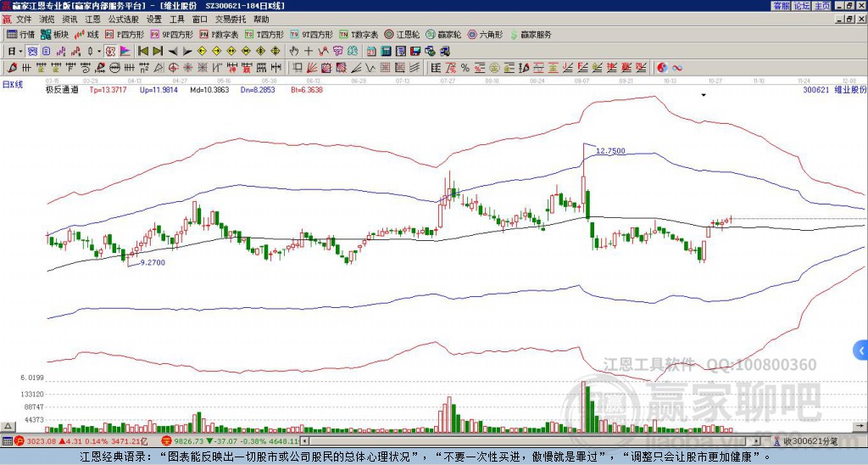
Task: Open the P四方形 square tool
Action: (x=125, y=34)
